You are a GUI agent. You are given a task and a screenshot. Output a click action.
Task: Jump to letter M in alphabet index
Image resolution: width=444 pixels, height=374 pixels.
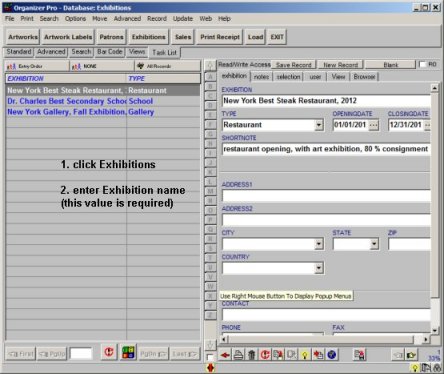point(210,191)
